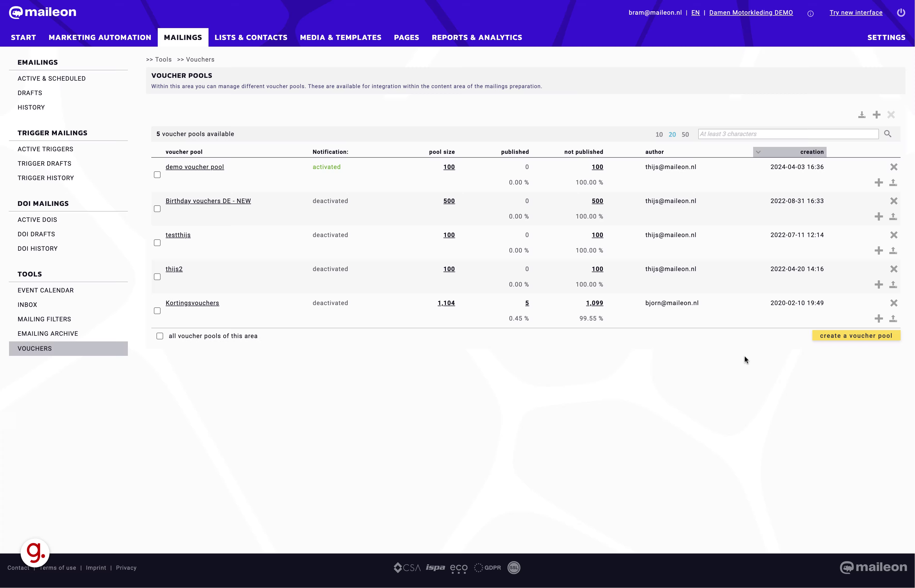Click the search magnifier icon

tap(887, 134)
